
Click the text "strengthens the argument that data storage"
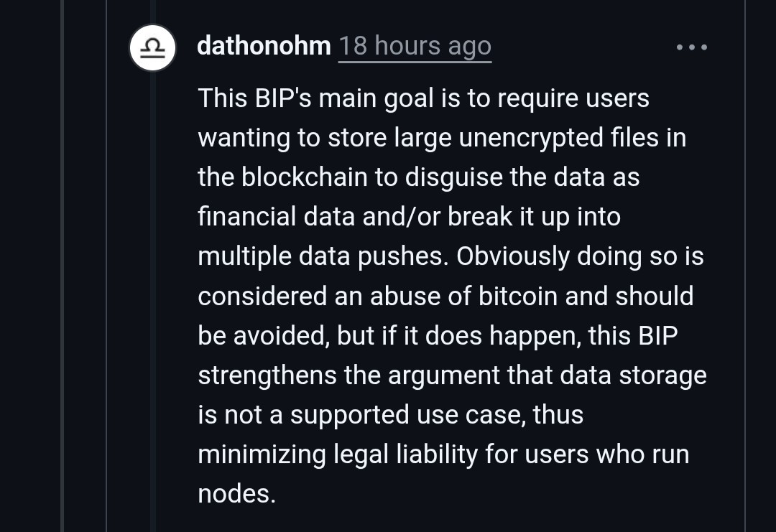[452, 375]
